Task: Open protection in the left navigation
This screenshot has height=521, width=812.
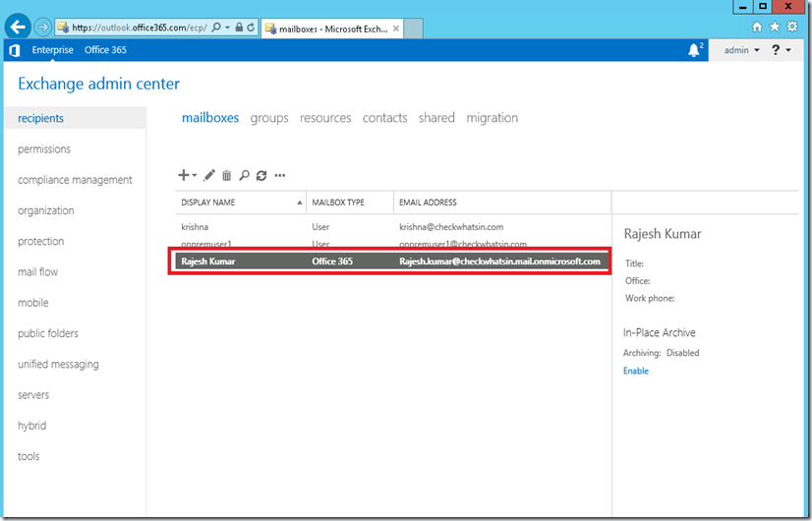Action: coord(41,242)
